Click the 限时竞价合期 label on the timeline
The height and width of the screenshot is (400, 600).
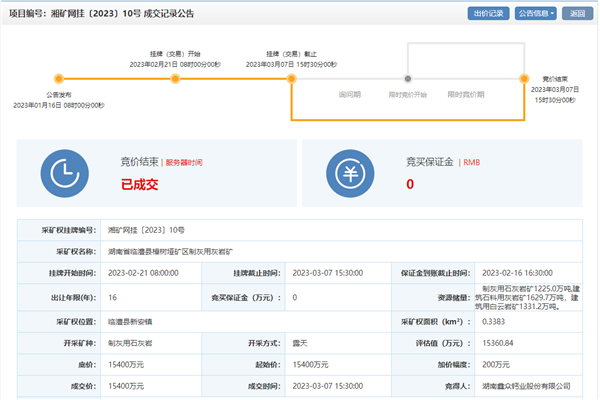[x=465, y=94]
